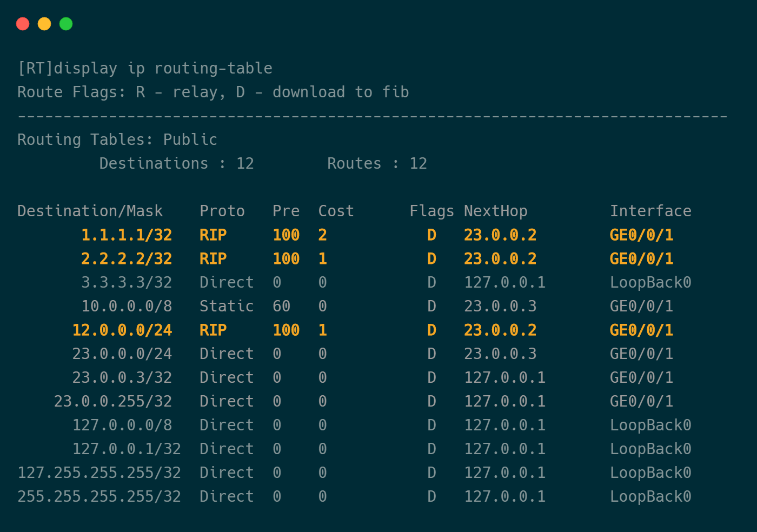
Task: Click the 10.0.0.0/8 static route destination
Action: click(x=127, y=307)
